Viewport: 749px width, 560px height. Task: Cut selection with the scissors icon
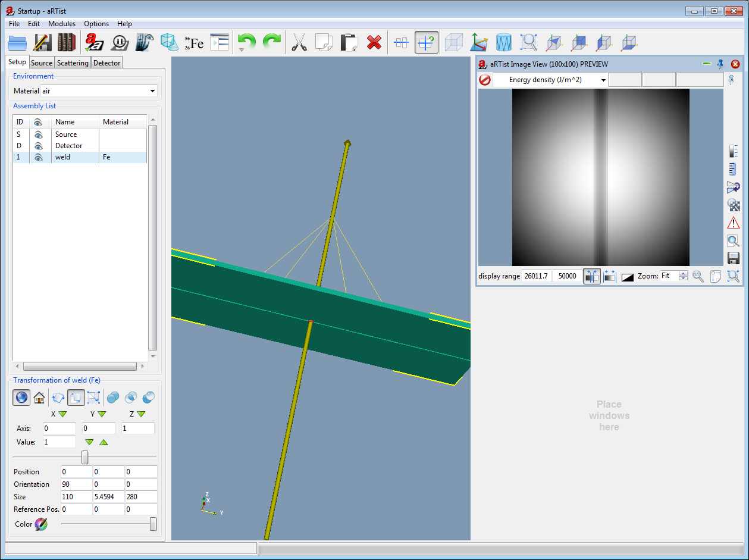pyautogui.click(x=299, y=42)
